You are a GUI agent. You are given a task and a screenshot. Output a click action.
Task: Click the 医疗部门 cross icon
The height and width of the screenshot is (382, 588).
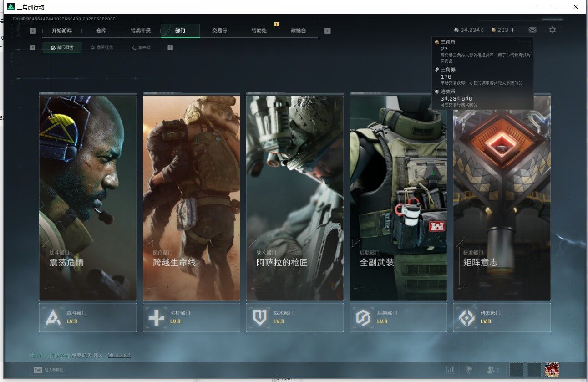coord(157,317)
